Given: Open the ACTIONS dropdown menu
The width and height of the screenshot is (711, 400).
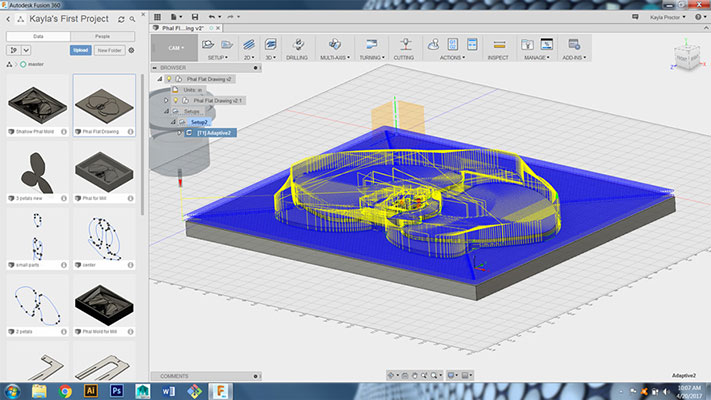Looking at the screenshot, I should pos(452,58).
